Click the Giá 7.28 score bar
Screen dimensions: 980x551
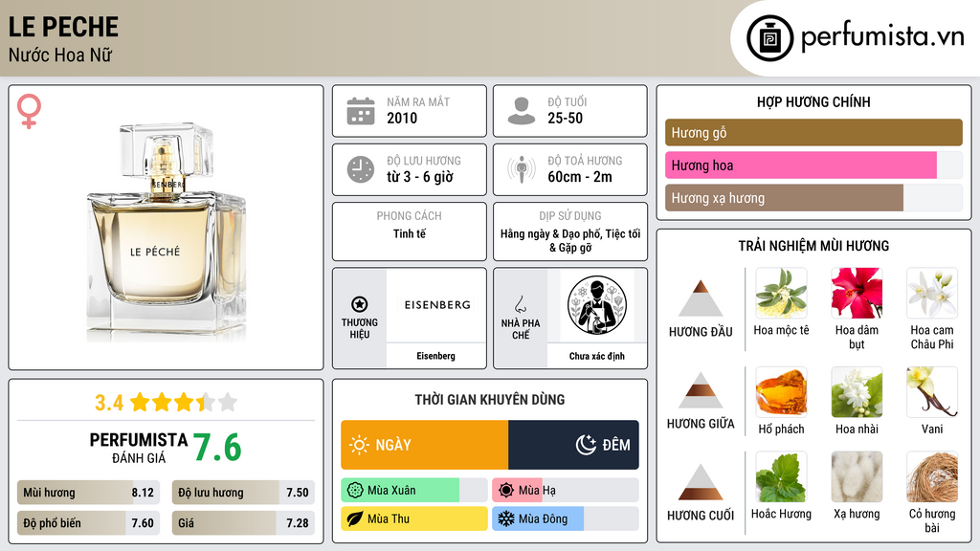(x=243, y=523)
